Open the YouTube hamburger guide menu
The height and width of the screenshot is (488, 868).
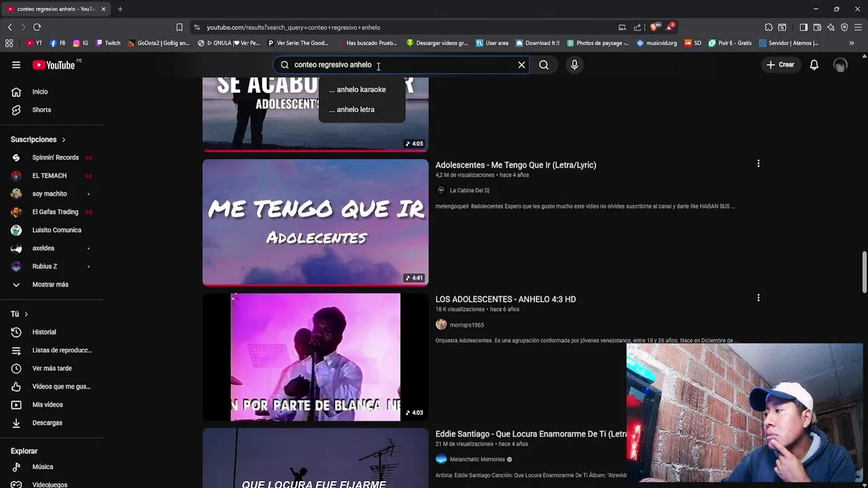(x=16, y=64)
